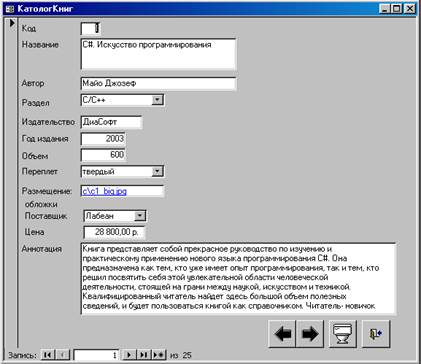Click the right arrow next-record button
421x364 pixels.
point(310,333)
